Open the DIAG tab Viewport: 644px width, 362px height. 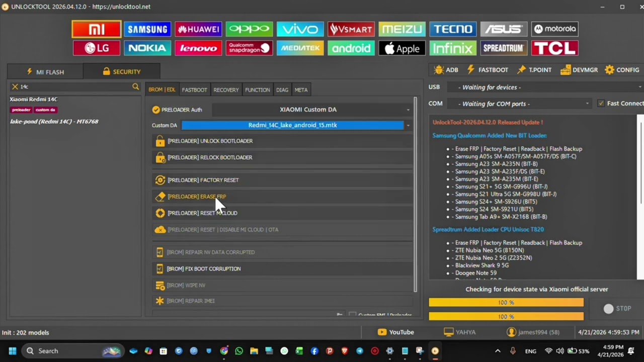282,90
